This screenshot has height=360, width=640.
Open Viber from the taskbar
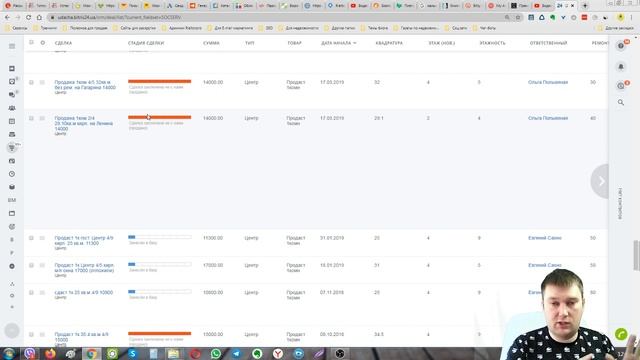coord(29,353)
